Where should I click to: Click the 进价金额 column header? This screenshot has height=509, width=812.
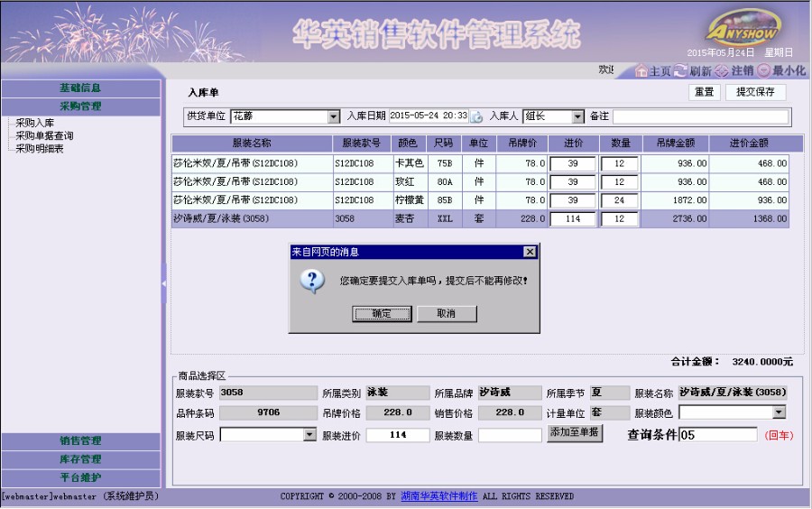coord(749,143)
